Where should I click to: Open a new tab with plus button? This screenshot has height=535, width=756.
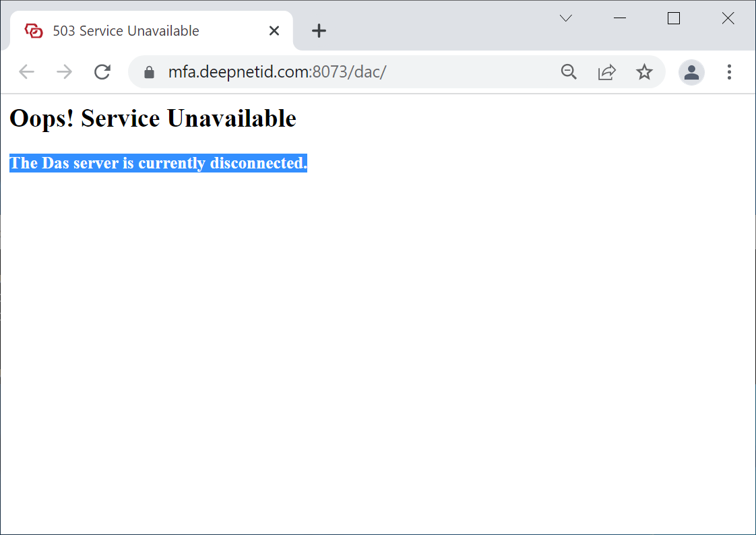tap(319, 31)
